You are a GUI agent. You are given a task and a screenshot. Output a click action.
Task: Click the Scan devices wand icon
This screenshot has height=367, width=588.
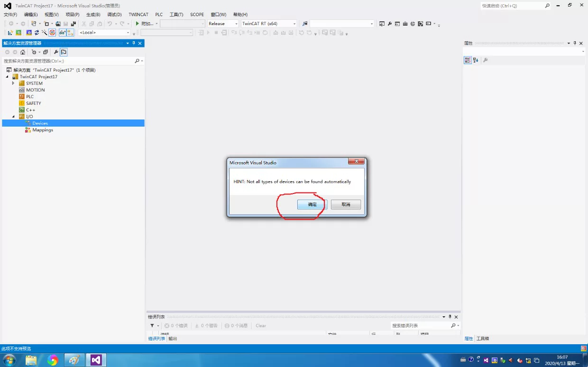44,33
